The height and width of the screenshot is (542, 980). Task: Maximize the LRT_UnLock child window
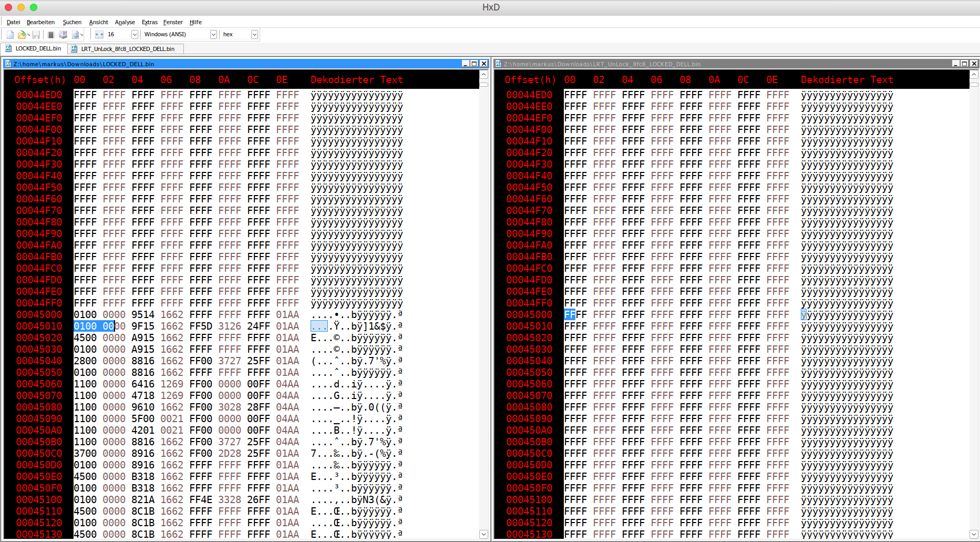965,64
